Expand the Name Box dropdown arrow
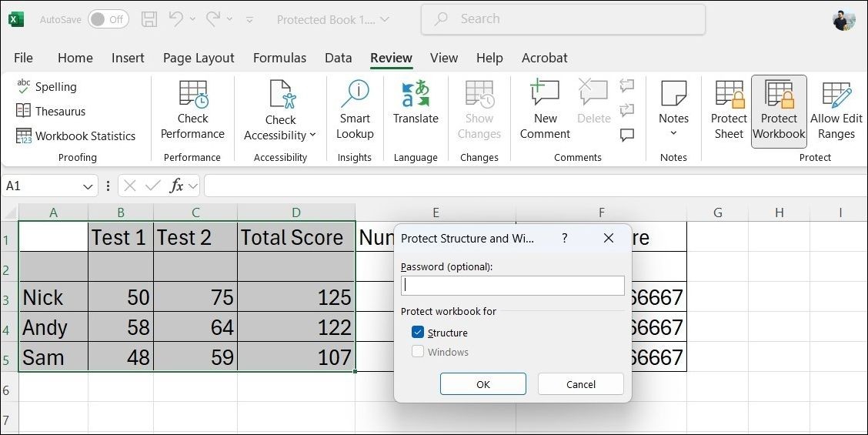This screenshot has width=868, height=435. point(88,187)
